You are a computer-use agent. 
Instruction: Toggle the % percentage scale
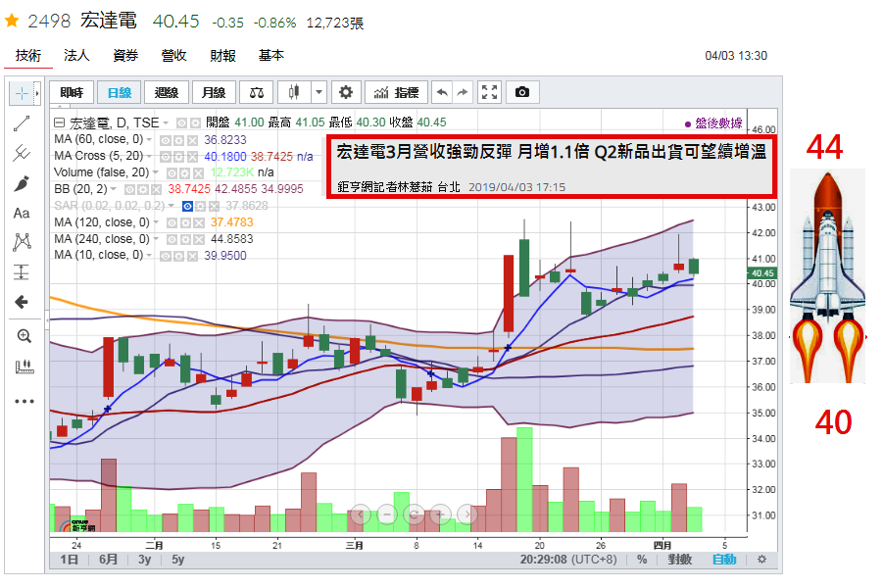point(642,560)
